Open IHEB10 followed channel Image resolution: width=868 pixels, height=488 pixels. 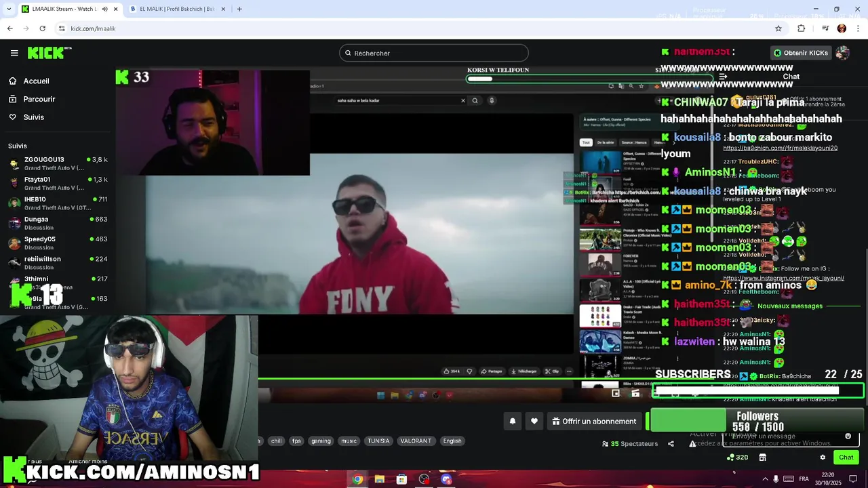(57, 203)
